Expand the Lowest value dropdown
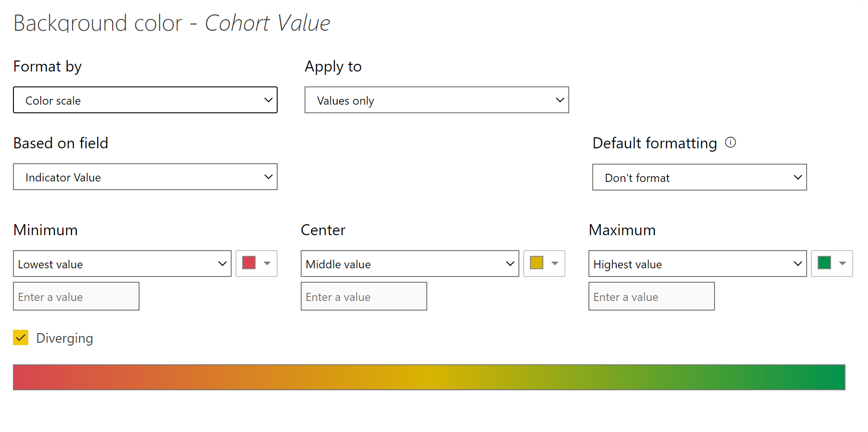The width and height of the screenshot is (868, 432). coord(122,264)
